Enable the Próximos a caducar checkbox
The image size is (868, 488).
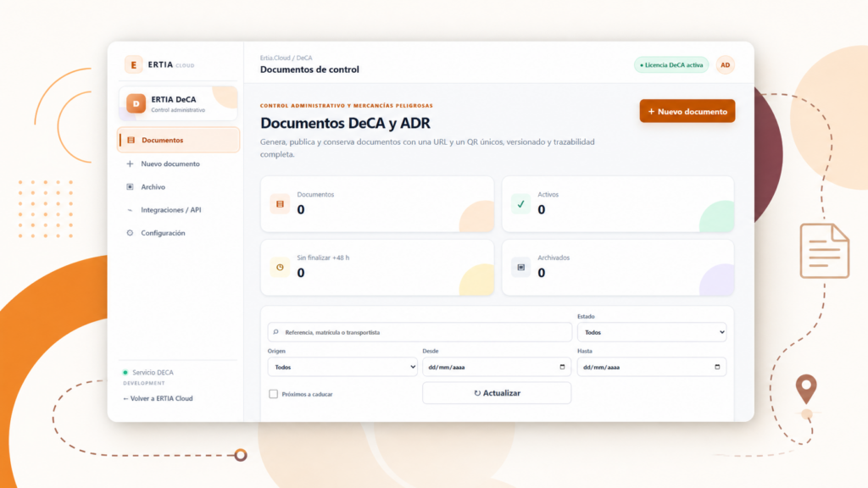[274, 394]
